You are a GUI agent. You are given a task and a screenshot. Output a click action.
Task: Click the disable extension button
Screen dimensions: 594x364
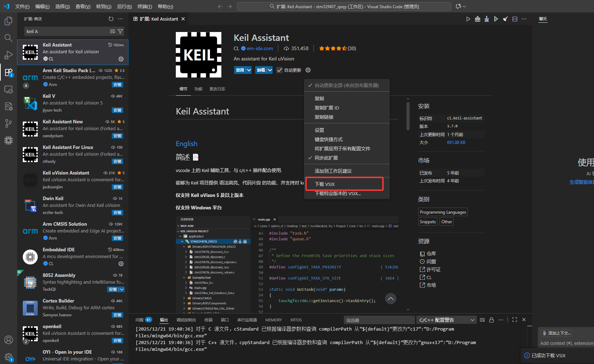[x=240, y=70]
